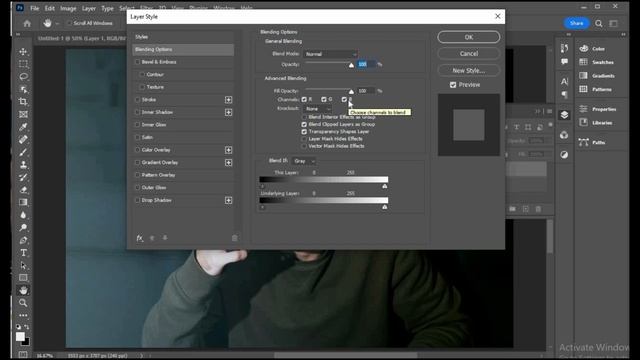Enable the Drop Shadow checkbox
The width and height of the screenshot is (640, 360).
[138, 200]
